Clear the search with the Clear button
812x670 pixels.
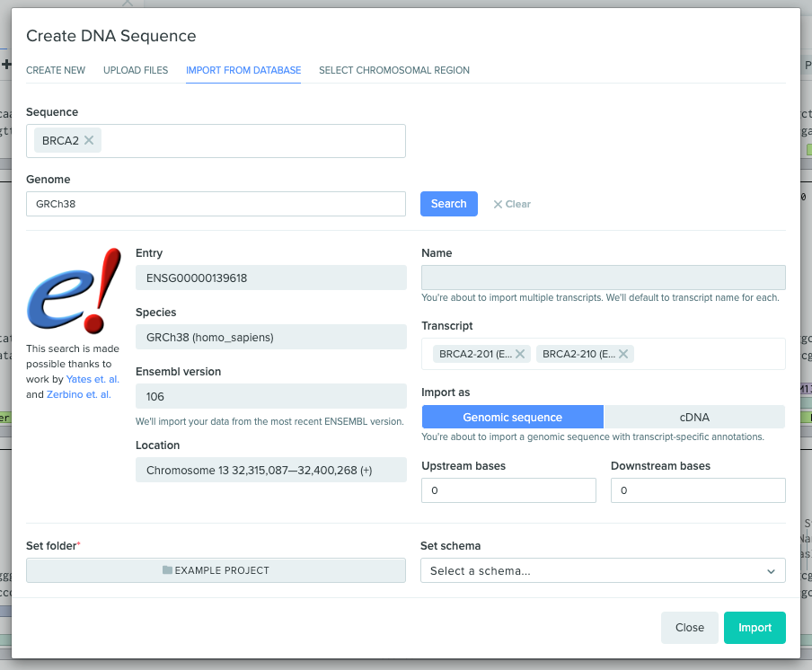[512, 204]
